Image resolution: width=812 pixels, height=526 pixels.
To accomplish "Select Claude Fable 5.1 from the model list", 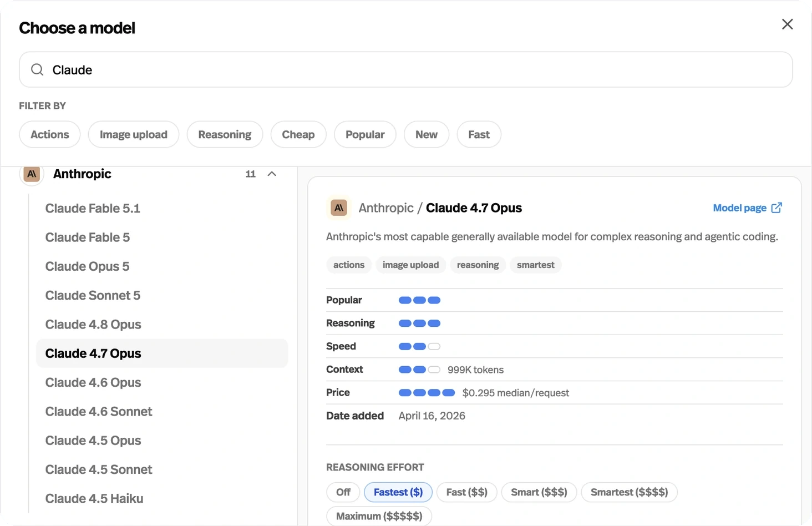I will click(x=162, y=209).
